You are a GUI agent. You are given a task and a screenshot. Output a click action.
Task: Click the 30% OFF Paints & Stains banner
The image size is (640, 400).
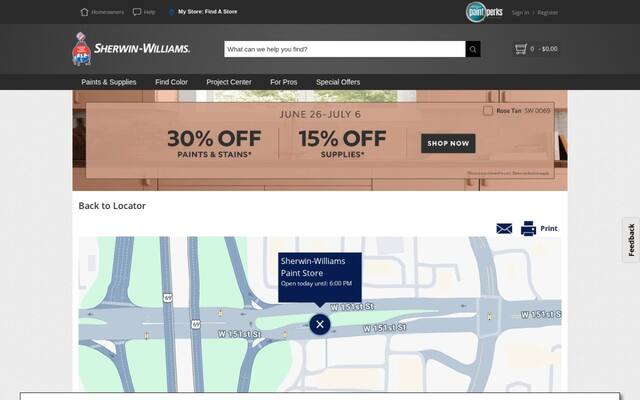[x=214, y=144]
